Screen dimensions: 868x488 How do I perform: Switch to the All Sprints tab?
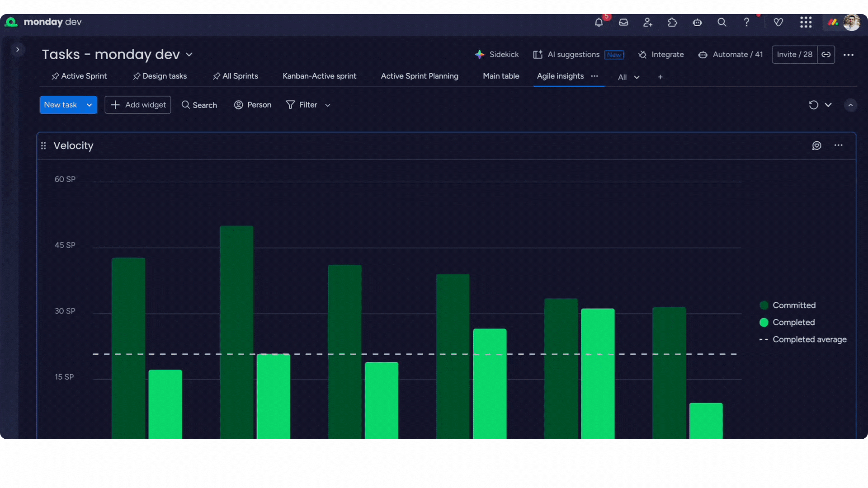point(235,76)
